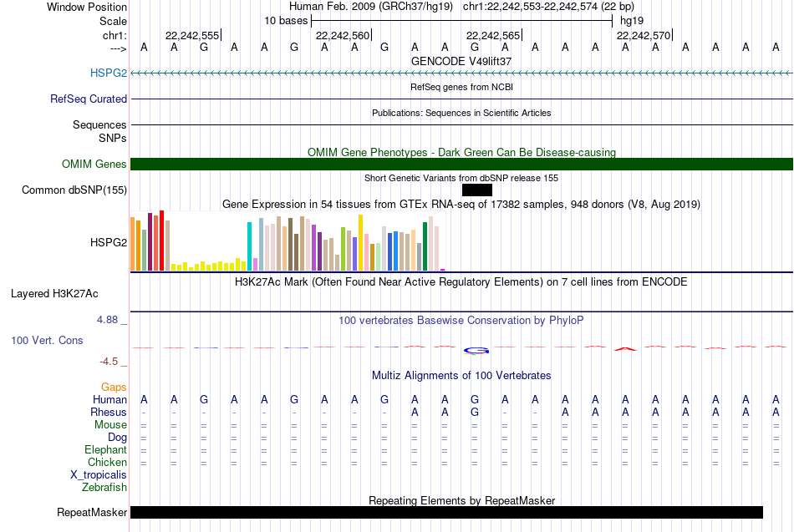Click the Rhesus species row label
This screenshot has height=532, width=794.
pyautogui.click(x=109, y=413)
